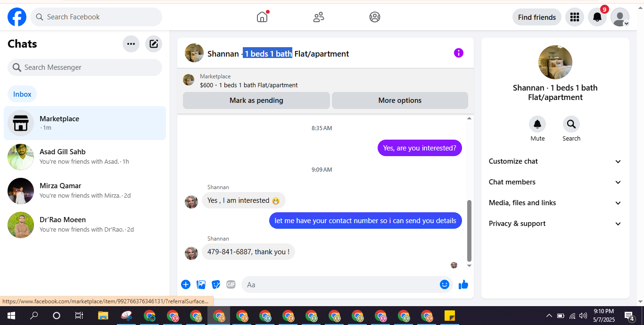Screen dimensions: 644x325
Task: Open the More options button
Action: 400,100
